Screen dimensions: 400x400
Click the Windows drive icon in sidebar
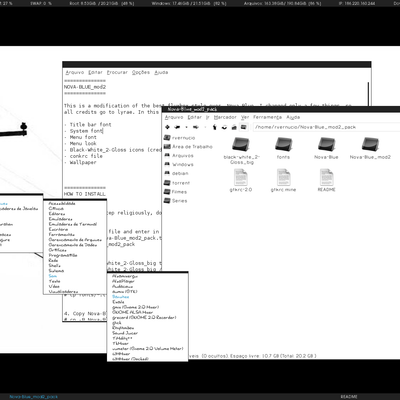pyautogui.click(x=167, y=164)
